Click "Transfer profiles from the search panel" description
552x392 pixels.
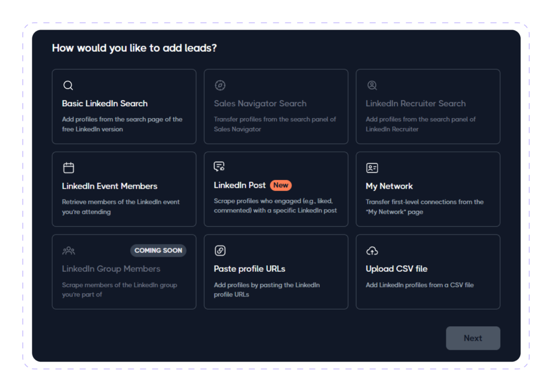pos(275,124)
